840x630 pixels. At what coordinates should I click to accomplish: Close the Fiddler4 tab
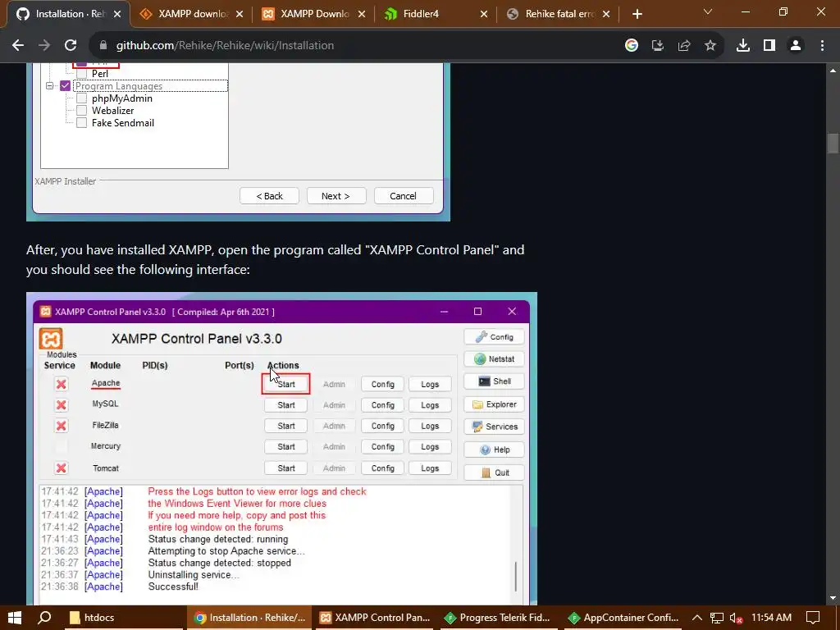point(484,14)
